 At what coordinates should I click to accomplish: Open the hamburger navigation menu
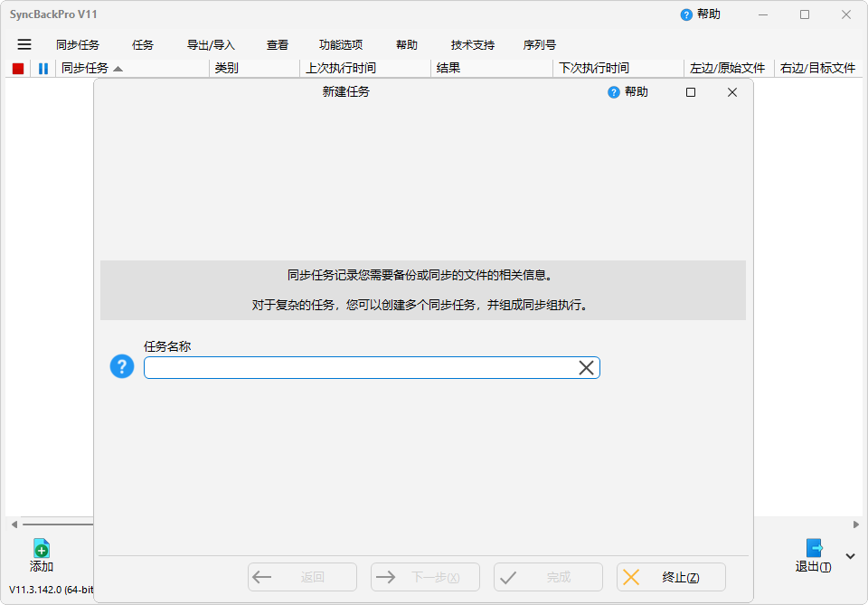coord(24,44)
